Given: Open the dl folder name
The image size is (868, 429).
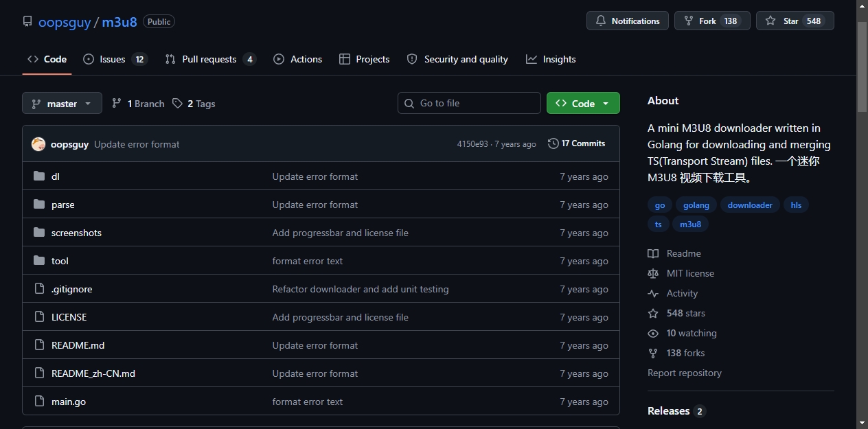Looking at the screenshot, I should click(56, 176).
